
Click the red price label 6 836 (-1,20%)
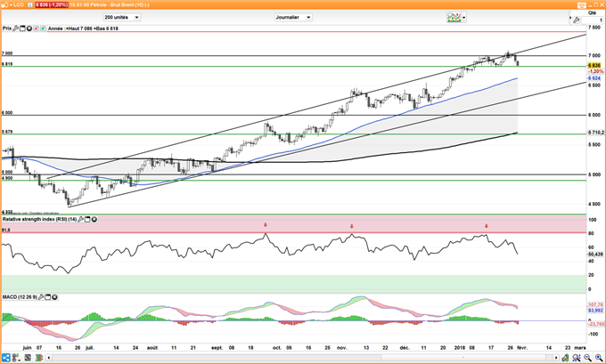(x=52, y=5)
